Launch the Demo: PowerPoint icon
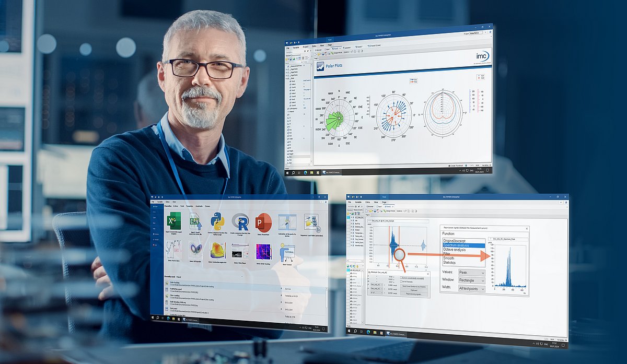 [263, 222]
